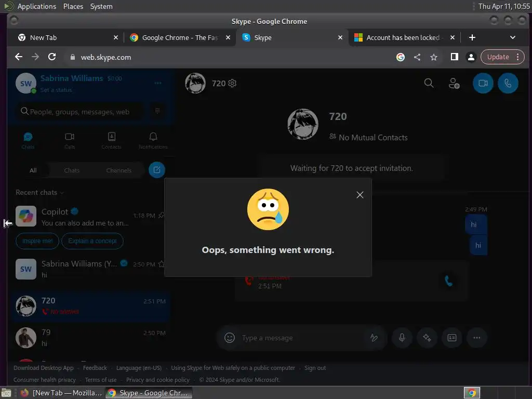
Task: Click the Explain a concept suggestion
Action: (x=92, y=241)
